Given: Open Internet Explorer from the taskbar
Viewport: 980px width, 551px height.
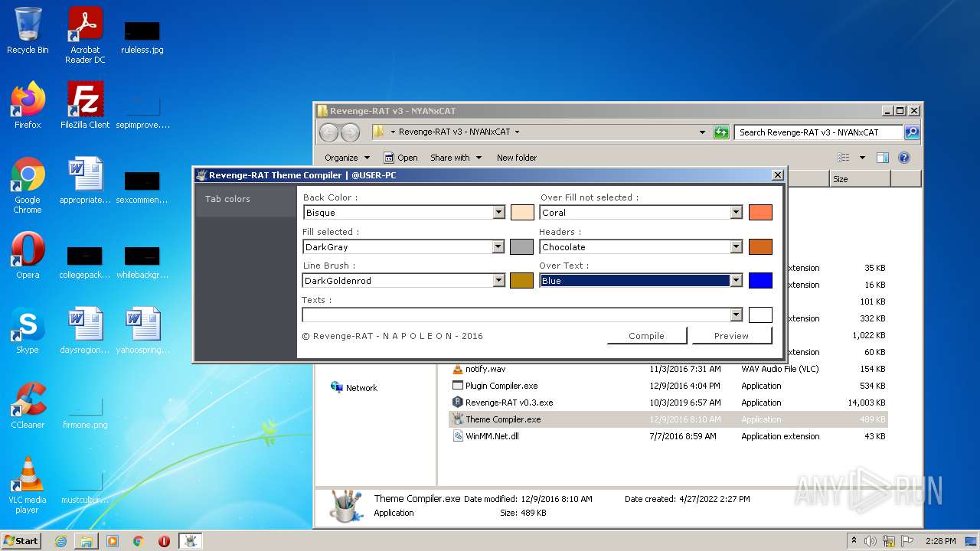Looking at the screenshot, I should click(60, 541).
